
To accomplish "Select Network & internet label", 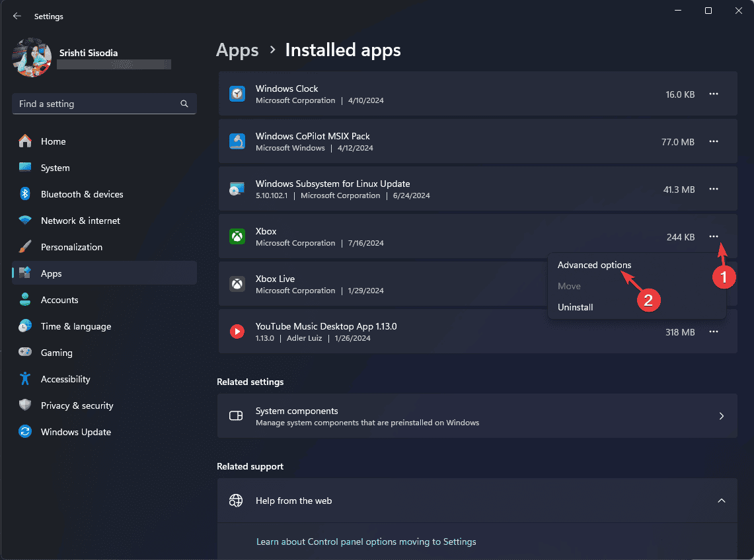I will 81,221.
